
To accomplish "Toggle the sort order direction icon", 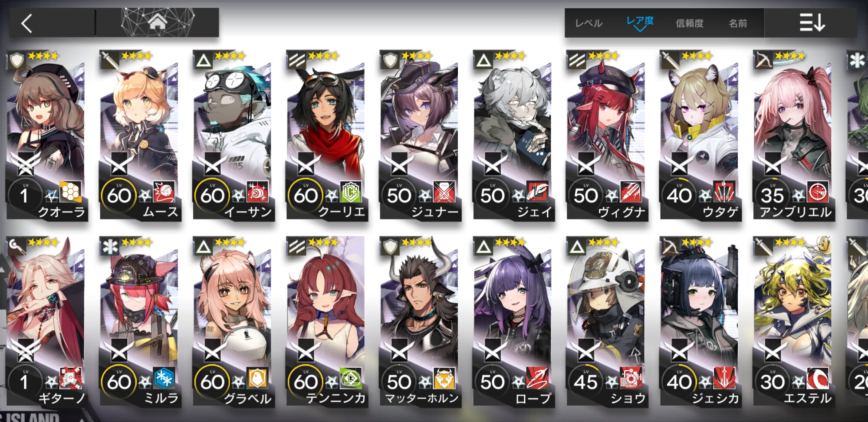I will [812, 23].
